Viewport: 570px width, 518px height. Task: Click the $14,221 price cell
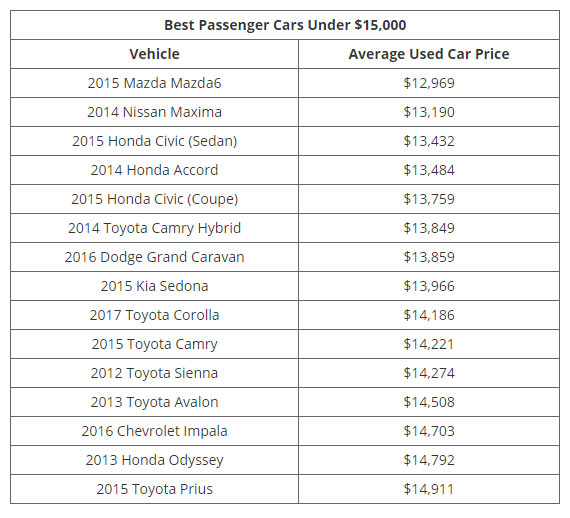(x=429, y=344)
